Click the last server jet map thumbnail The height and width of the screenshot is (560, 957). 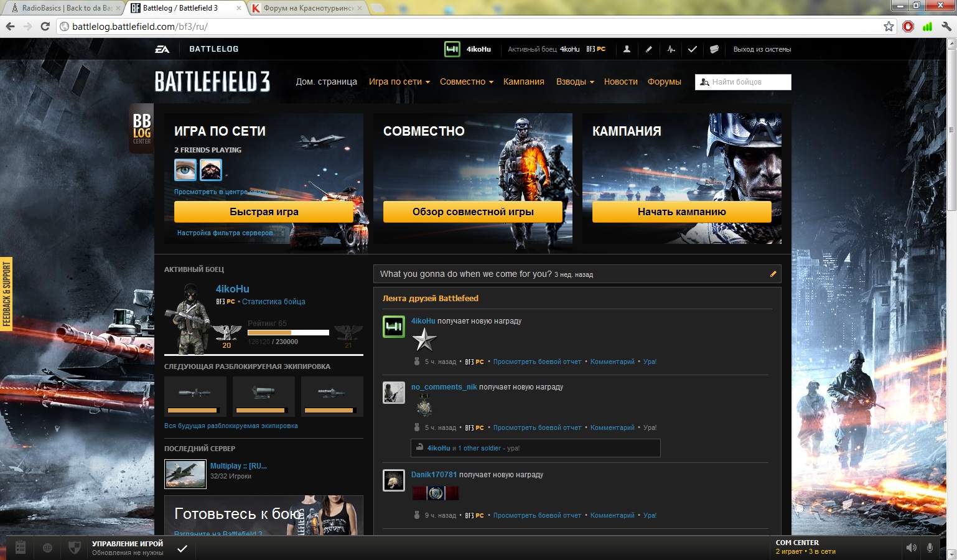pyautogui.click(x=185, y=474)
